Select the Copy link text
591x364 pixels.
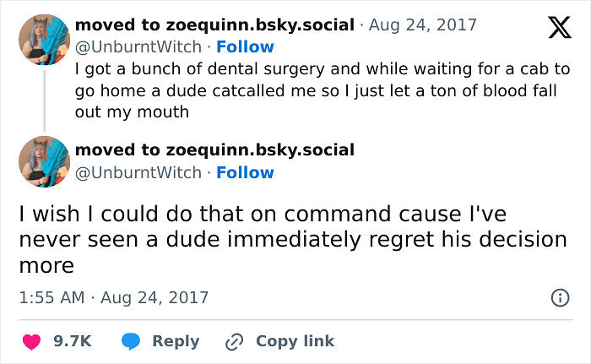tap(295, 341)
